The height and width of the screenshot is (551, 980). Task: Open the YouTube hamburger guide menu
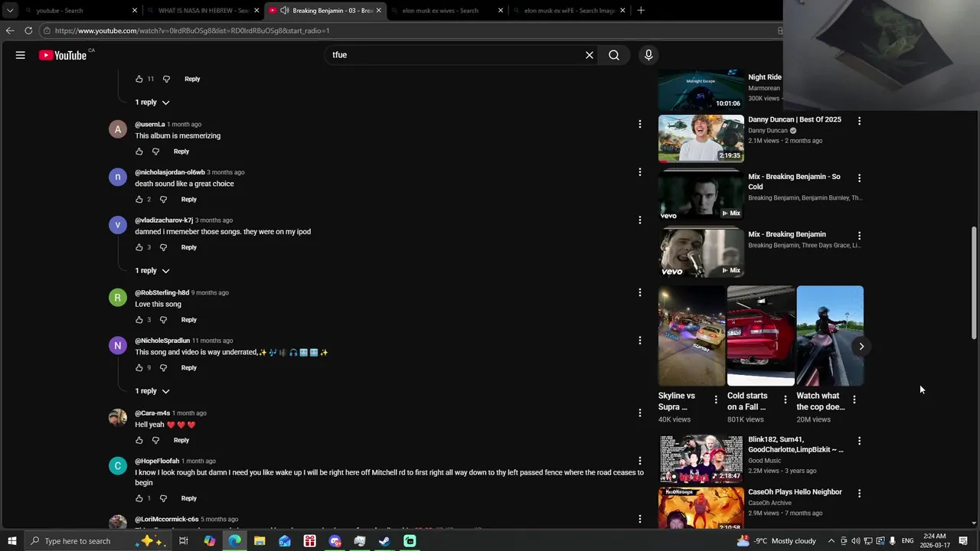pos(21,55)
